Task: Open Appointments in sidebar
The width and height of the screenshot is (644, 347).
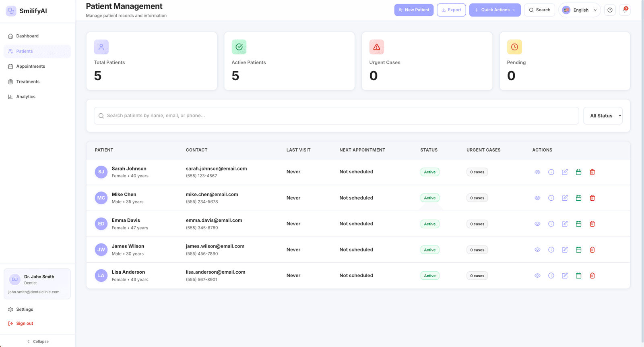Action: tap(37, 66)
